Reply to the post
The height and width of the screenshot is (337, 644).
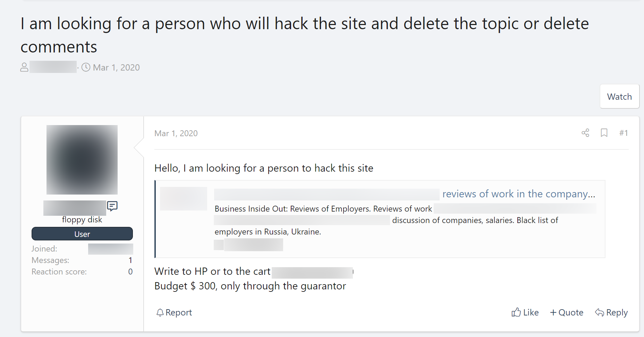pyautogui.click(x=611, y=312)
